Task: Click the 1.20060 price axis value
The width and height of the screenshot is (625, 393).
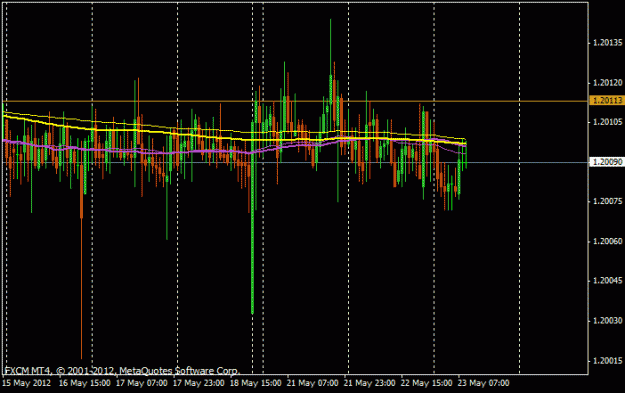Action: 608,241
